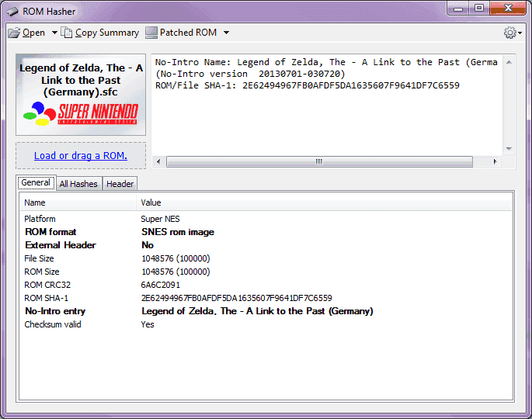Select the 'SNES rom image' value
Screen dimensions: 532x419
[178, 232]
